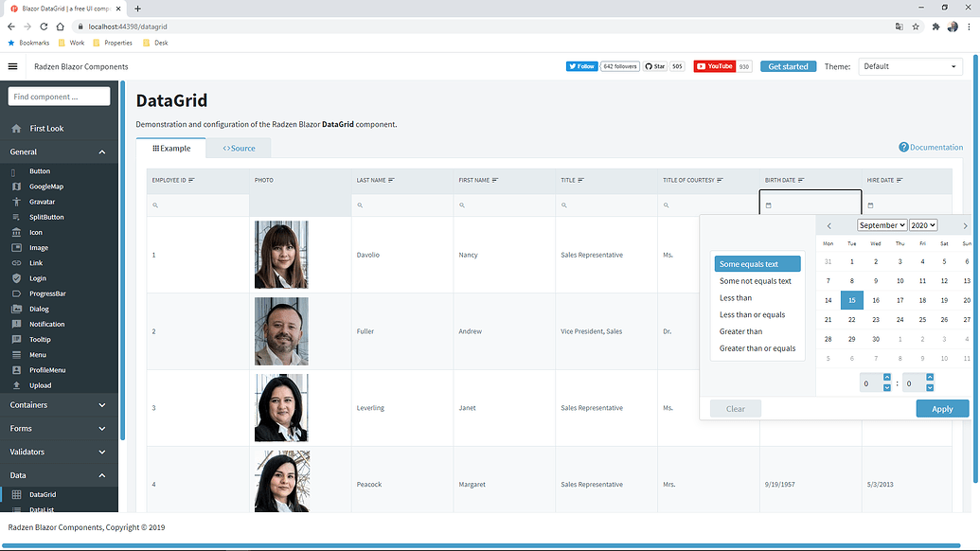Open the Documentation help icon

tap(903, 148)
